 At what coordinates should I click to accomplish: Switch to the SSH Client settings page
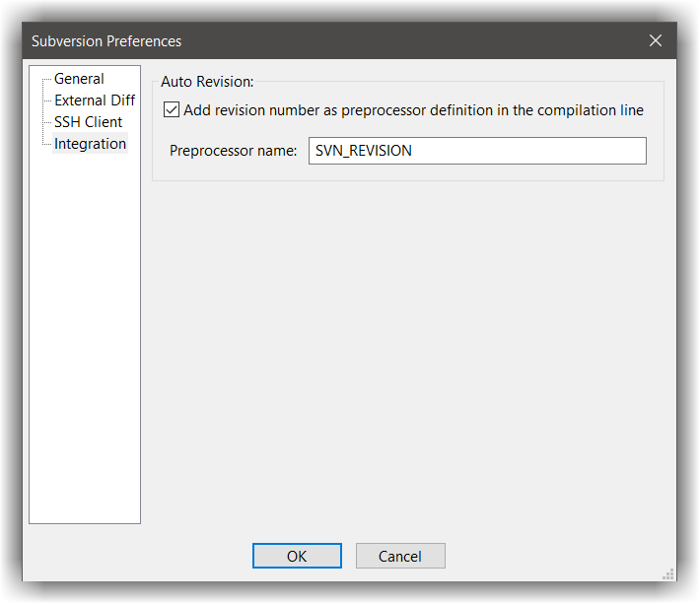(88, 122)
